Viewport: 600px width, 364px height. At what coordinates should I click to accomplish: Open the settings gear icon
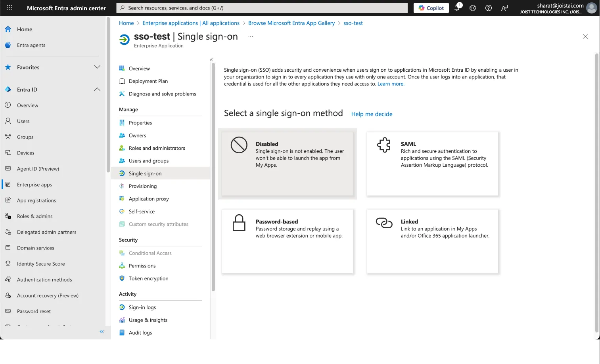coord(473,8)
